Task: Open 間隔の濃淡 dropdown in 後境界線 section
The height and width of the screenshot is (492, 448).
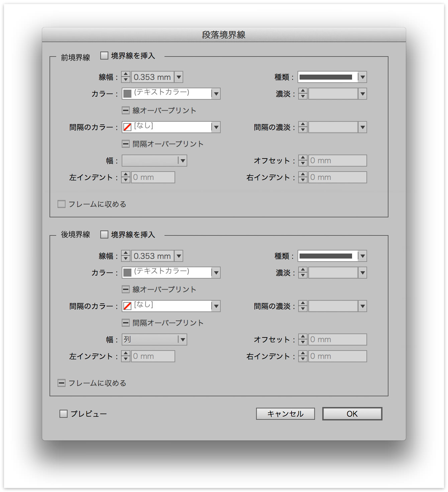Action: click(362, 306)
